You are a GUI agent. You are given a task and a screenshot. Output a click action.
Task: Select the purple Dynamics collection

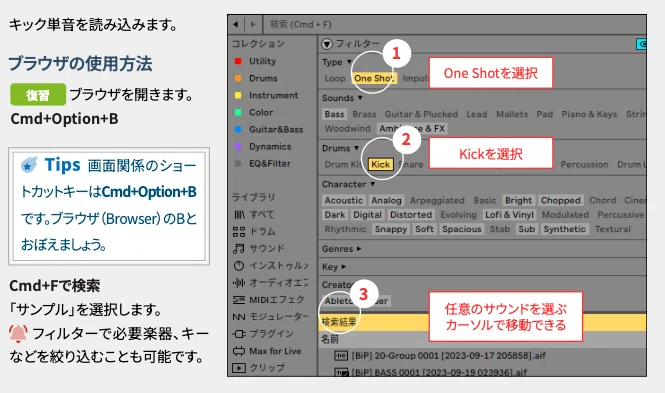pos(263,146)
